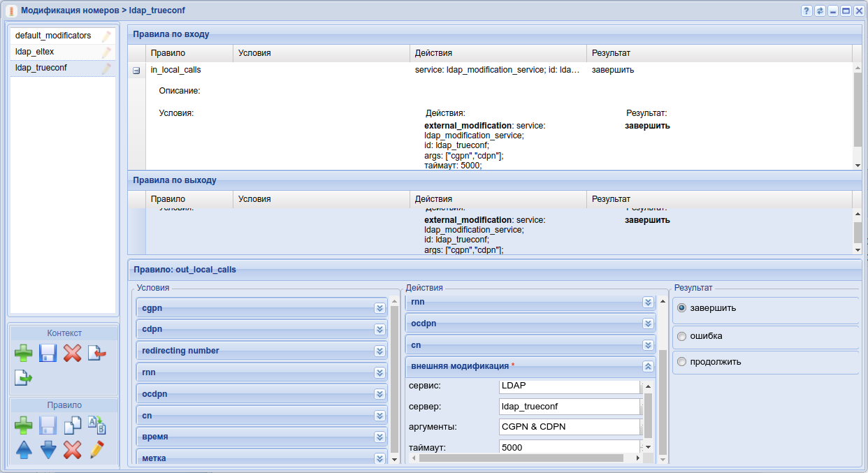The height and width of the screenshot is (473, 868).
Task: Select the 'завершить' result radio button
Action: point(682,308)
